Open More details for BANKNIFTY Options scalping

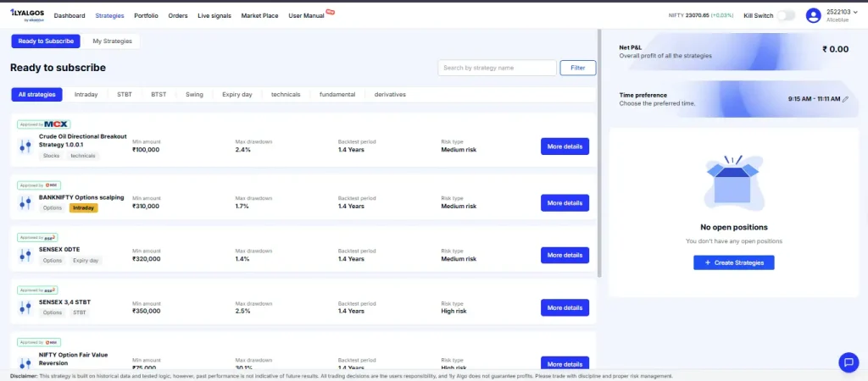coord(565,203)
